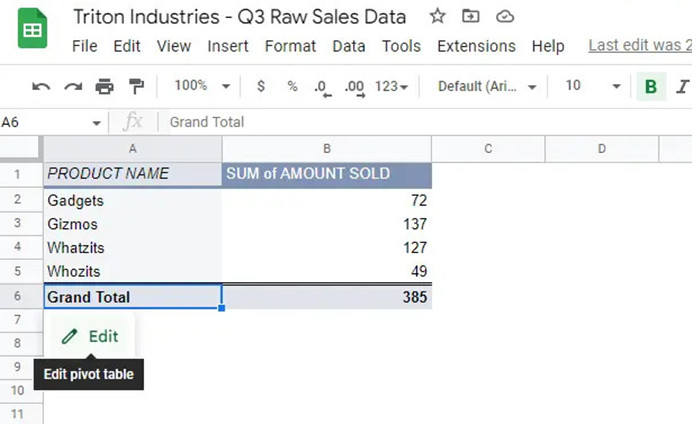The image size is (700, 432).
Task: Expand the Default font family dropdown
Action: [487, 86]
